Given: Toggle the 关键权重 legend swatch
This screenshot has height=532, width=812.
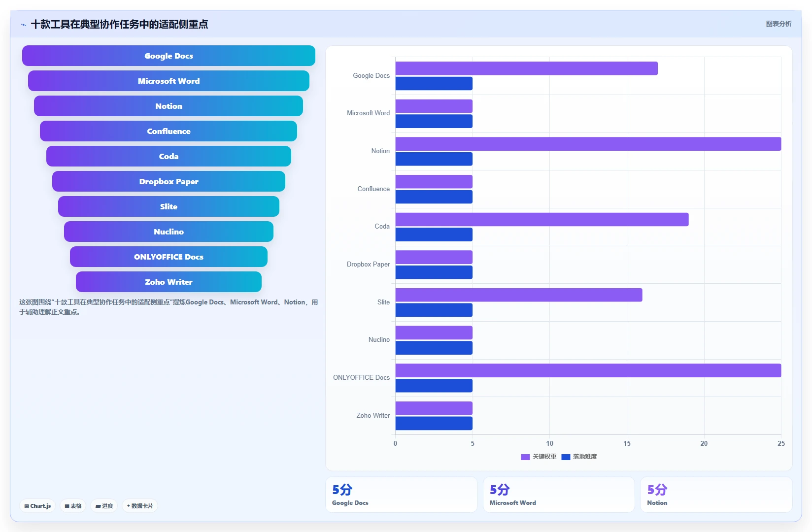Looking at the screenshot, I should click(x=525, y=457).
